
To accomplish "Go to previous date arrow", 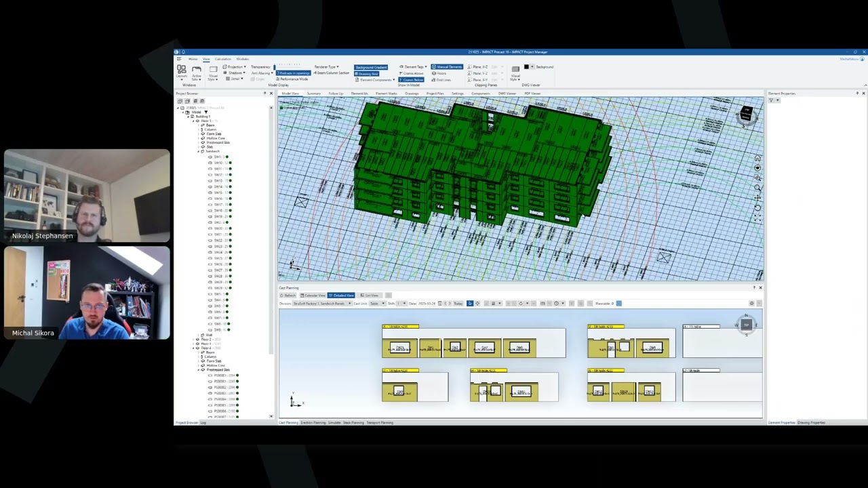I will click(445, 304).
